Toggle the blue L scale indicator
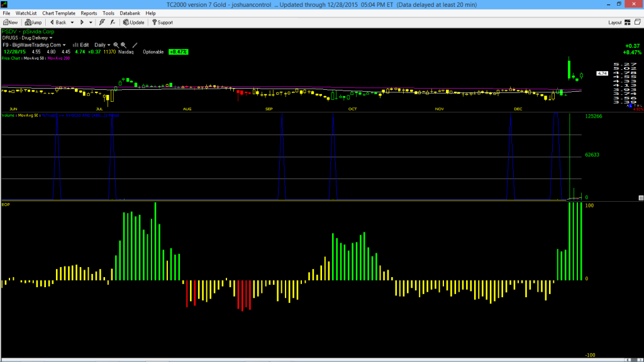The image size is (644, 362). pyautogui.click(x=630, y=106)
